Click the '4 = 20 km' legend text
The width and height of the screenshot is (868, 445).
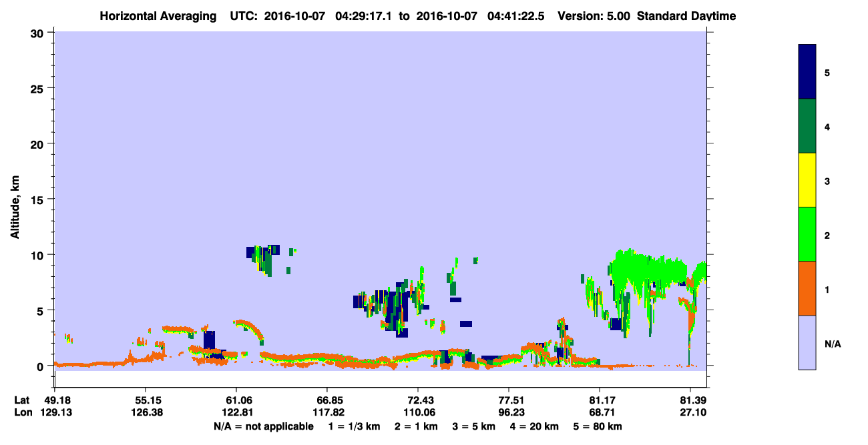pos(533,426)
